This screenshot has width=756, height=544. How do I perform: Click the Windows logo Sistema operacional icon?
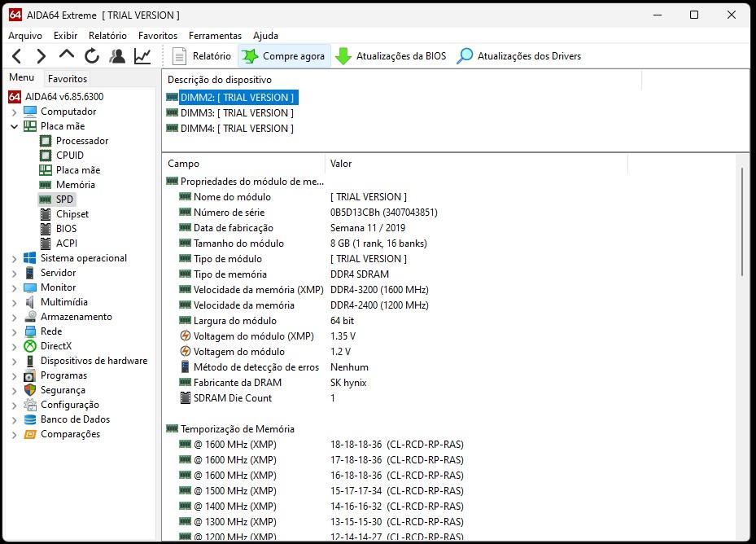[x=30, y=258]
